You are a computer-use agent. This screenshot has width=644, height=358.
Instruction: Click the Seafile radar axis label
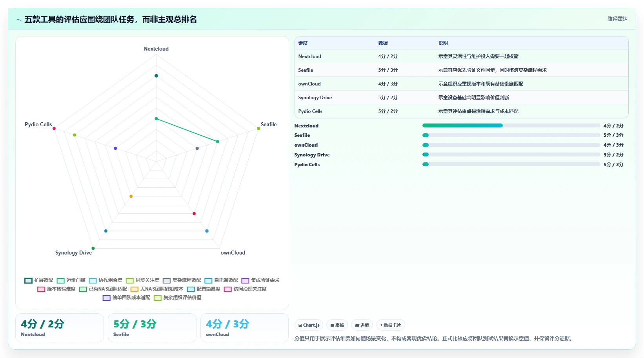tap(269, 125)
